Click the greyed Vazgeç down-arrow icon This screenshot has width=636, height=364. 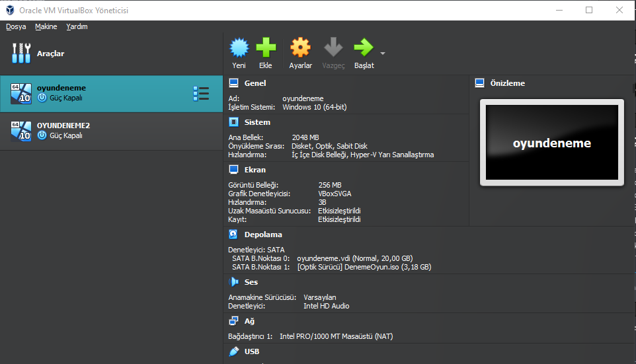[333, 47]
